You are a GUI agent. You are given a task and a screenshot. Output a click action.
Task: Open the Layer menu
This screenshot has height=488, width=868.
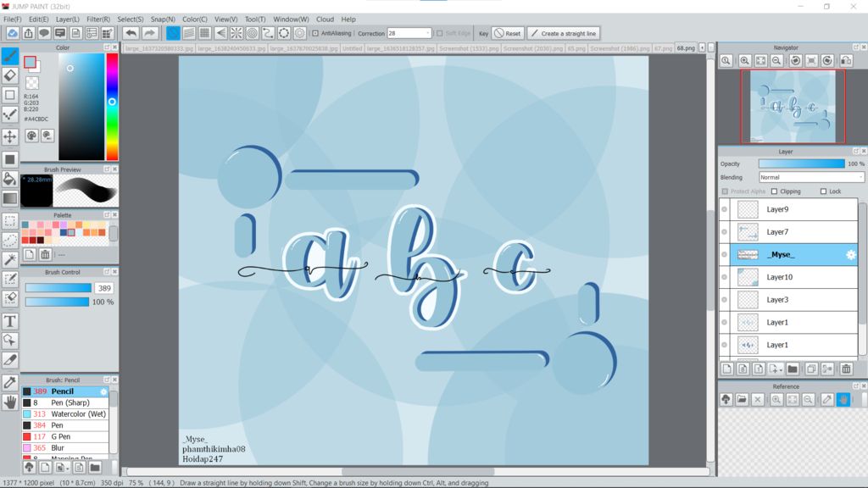pos(68,19)
